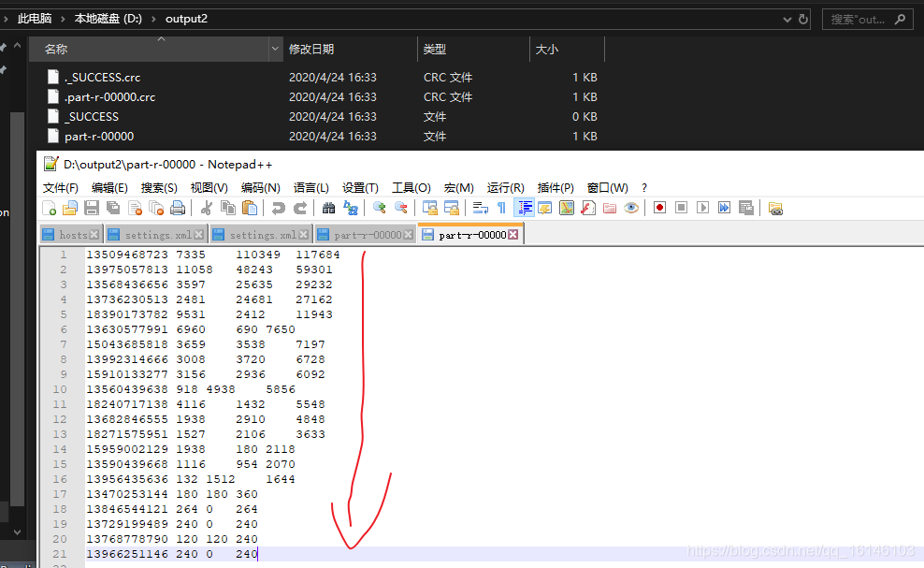Click the last toolbar plugin icon
This screenshot has width=924, height=568.
(775, 208)
